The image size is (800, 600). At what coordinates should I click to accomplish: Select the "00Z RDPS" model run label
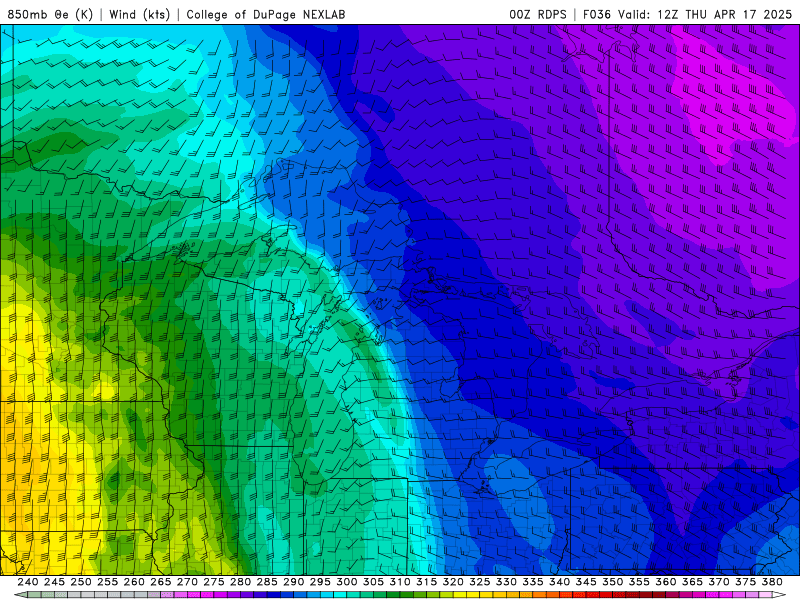(538, 14)
